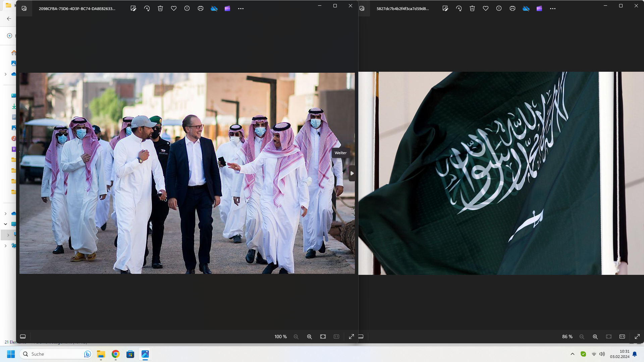Open Windows Start menu
644x362 pixels.
[11, 354]
